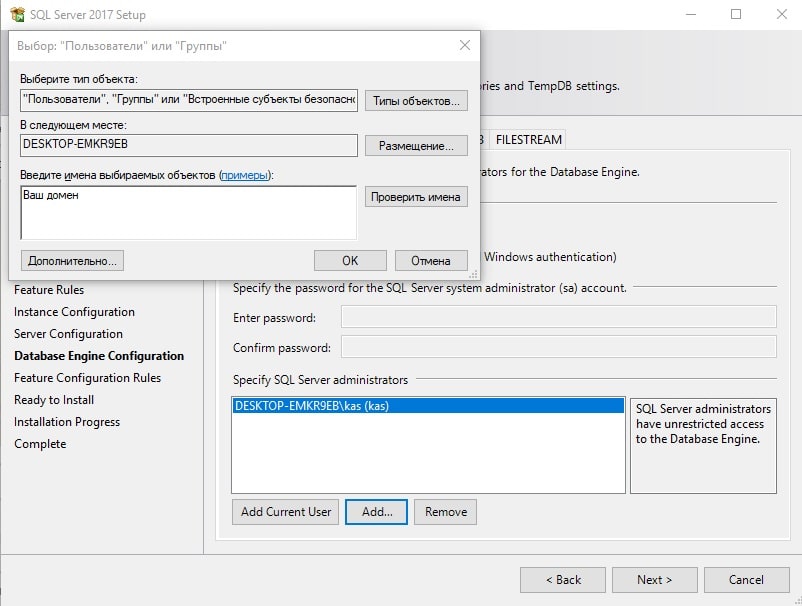The width and height of the screenshot is (802, 606).
Task: Return to the previous setup page with Back
Action: 563,580
